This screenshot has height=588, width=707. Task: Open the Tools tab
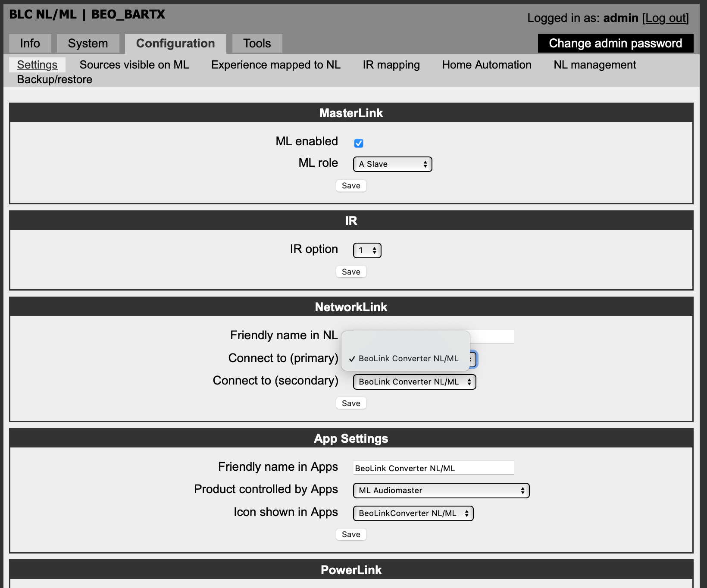click(257, 44)
